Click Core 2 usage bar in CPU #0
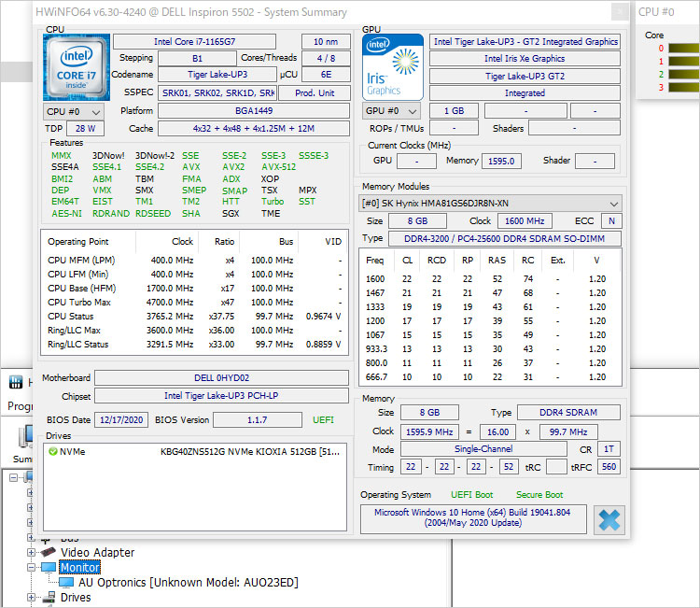 (x=684, y=74)
